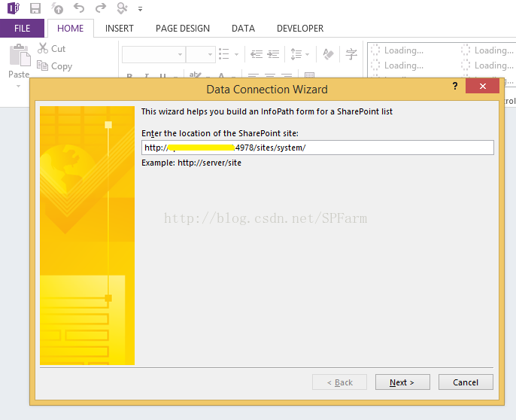Click the Paste clipboard icon
Screen dimensions: 516x420
[20, 55]
